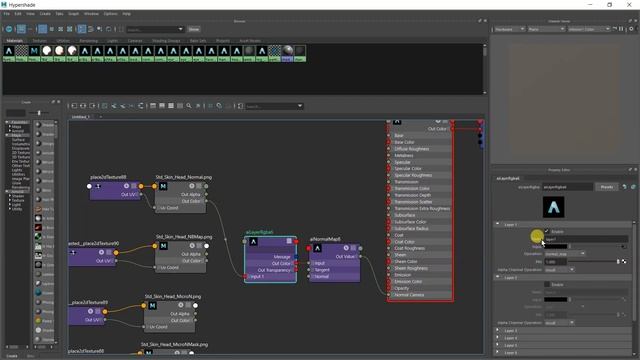The width and height of the screenshot is (640, 360).
Task: Click the large Arnold icon in Property Editor
Action: (x=553, y=207)
